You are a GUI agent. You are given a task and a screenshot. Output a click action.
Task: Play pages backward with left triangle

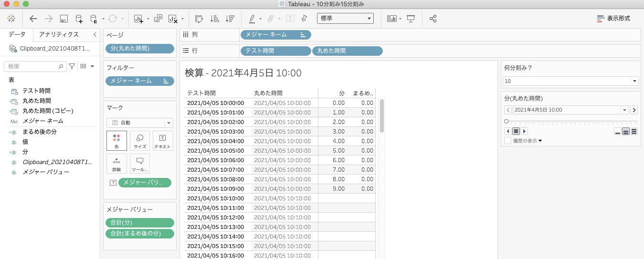[507, 131]
